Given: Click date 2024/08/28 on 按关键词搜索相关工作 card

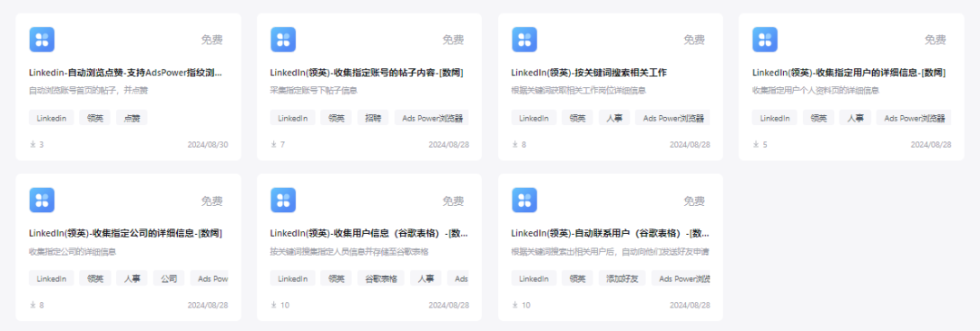Looking at the screenshot, I should (x=690, y=144).
